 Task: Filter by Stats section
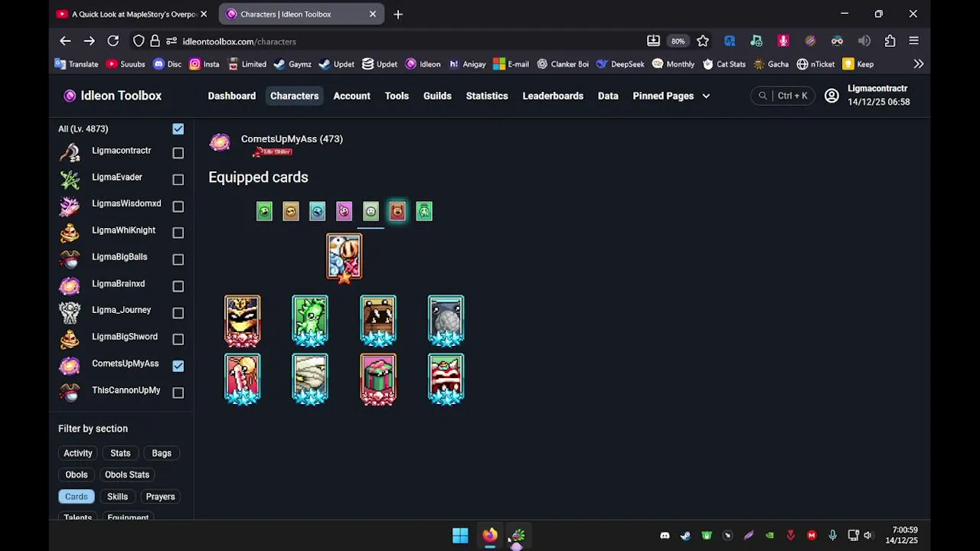pos(120,453)
